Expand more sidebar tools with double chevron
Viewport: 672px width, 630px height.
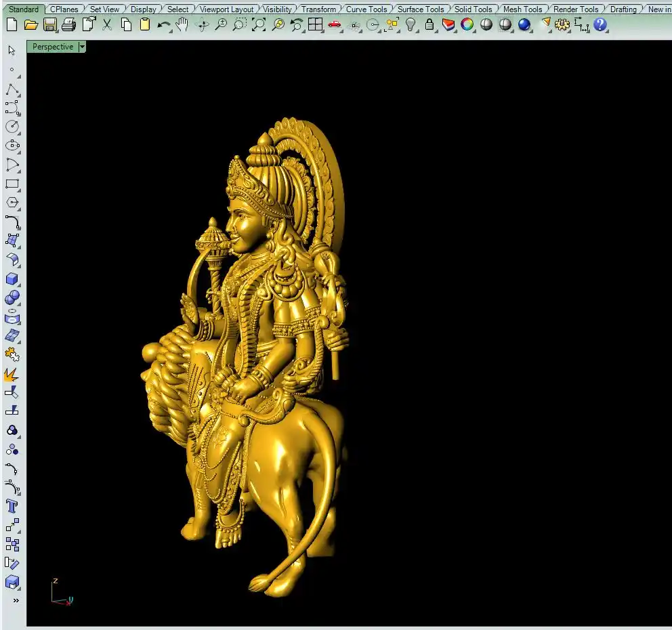(x=16, y=600)
